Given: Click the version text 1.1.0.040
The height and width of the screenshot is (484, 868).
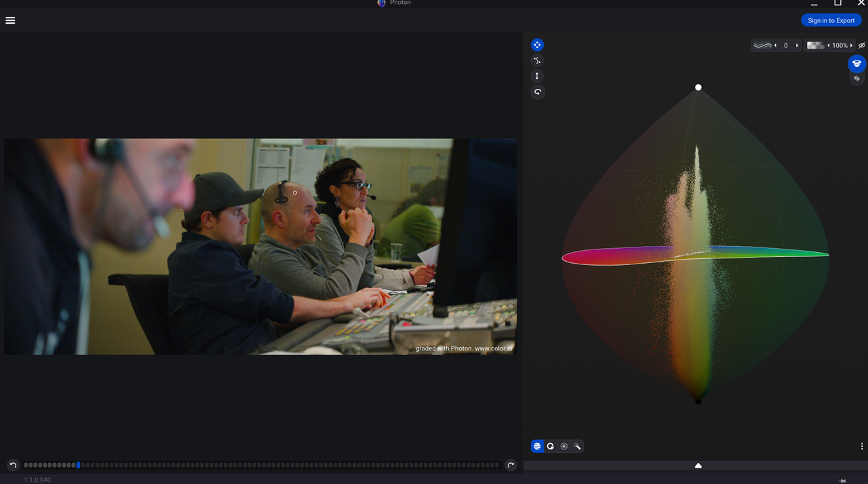Looking at the screenshot, I should click(37, 480).
